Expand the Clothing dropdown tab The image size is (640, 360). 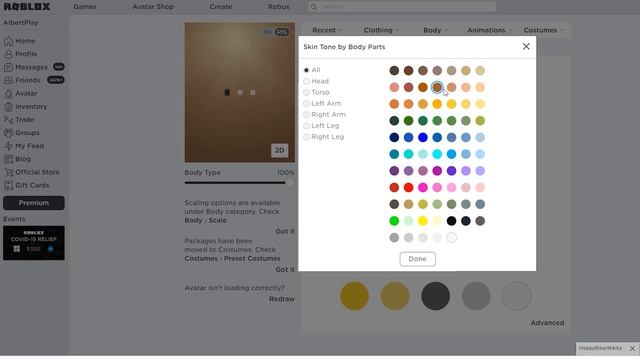click(x=381, y=30)
